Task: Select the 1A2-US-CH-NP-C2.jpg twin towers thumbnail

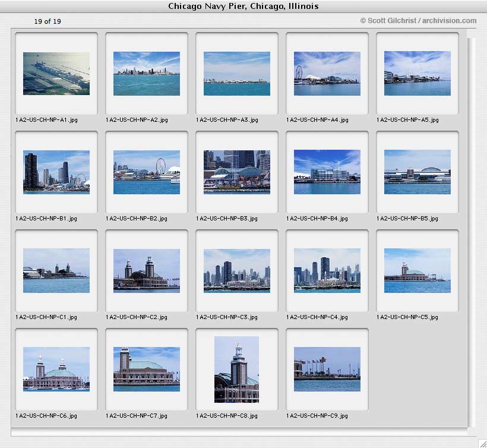Action: pyautogui.click(x=147, y=271)
